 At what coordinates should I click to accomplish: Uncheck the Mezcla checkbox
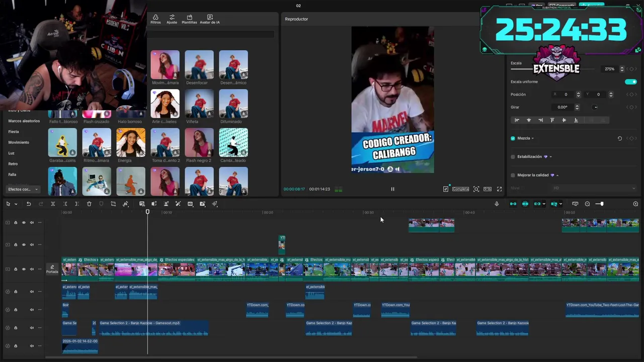point(513,138)
